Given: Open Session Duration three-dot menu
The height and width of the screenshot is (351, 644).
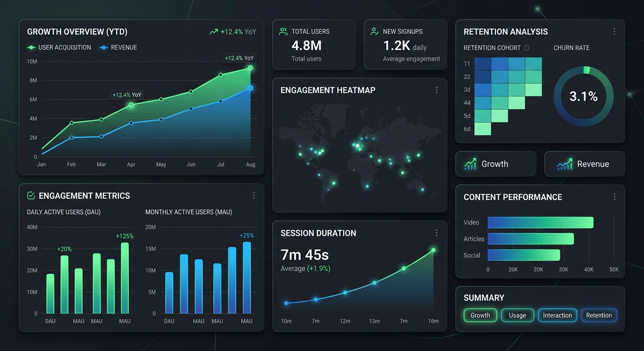Looking at the screenshot, I should pyautogui.click(x=436, y=233).
